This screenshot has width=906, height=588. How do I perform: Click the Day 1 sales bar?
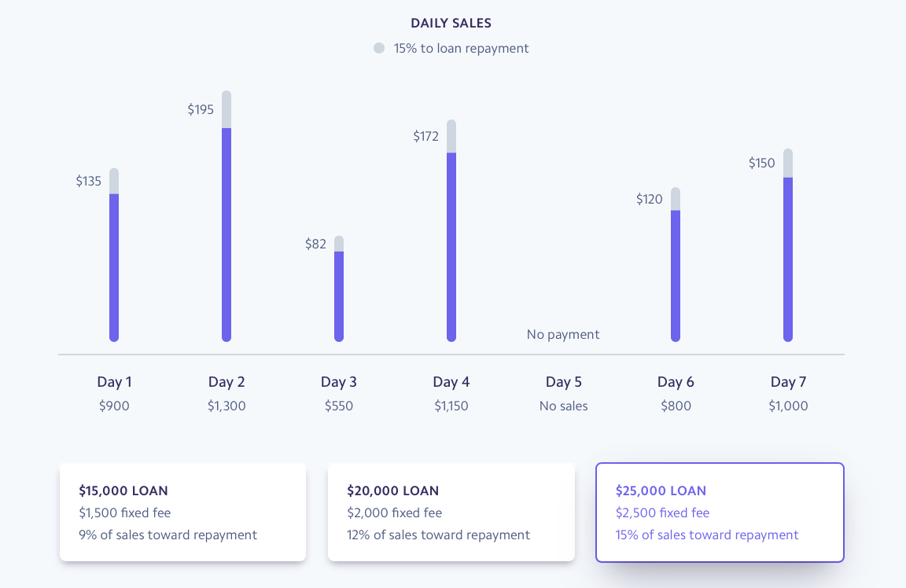114,267
